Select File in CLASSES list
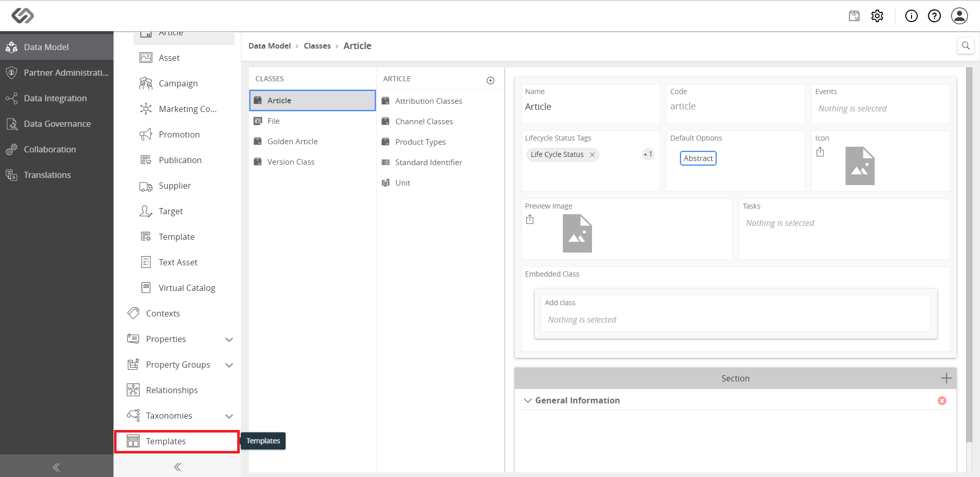 [312, 121]
